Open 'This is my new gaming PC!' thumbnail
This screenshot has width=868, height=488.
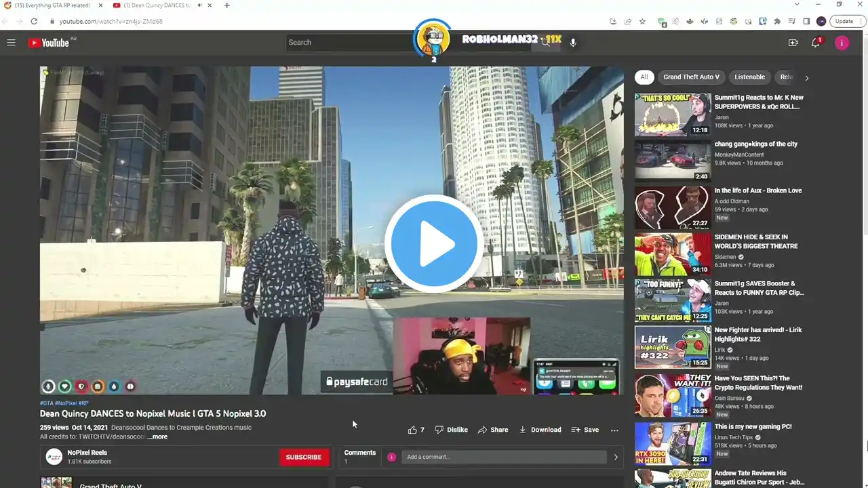[673, 443]
